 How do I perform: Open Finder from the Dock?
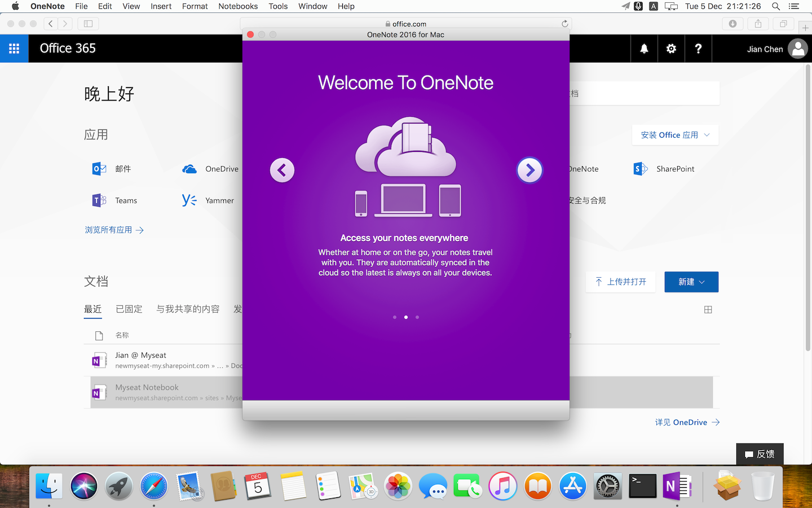pos(49,486)
